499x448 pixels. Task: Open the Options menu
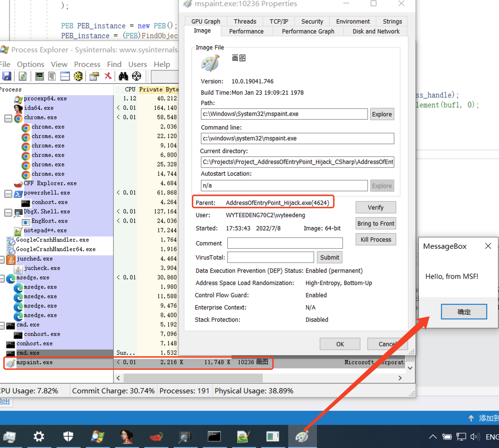(x=30, y=64)
